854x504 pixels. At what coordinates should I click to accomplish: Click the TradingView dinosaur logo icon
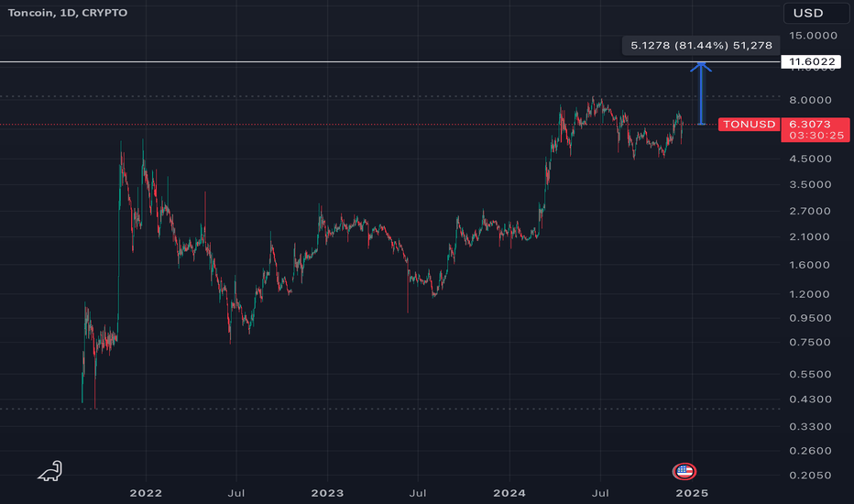coord(50,471)
